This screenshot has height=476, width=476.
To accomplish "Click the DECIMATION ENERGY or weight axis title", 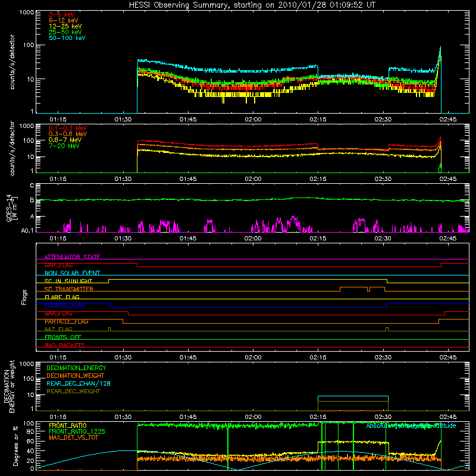I will (9, 386).
